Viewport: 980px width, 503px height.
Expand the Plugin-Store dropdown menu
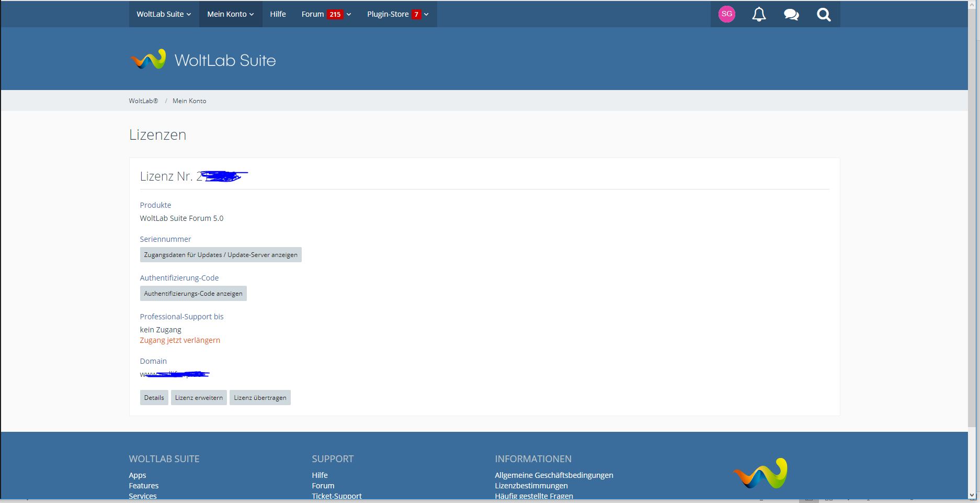(x=397, y=14)
